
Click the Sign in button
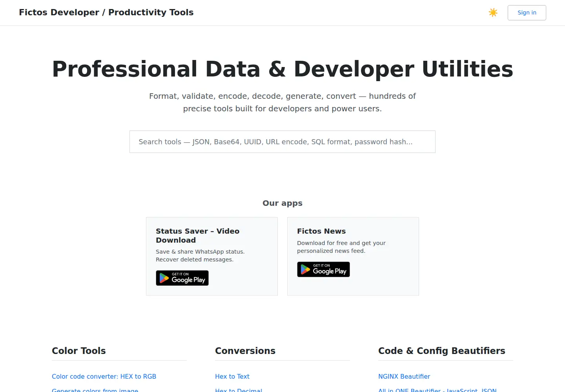(527, 13)
